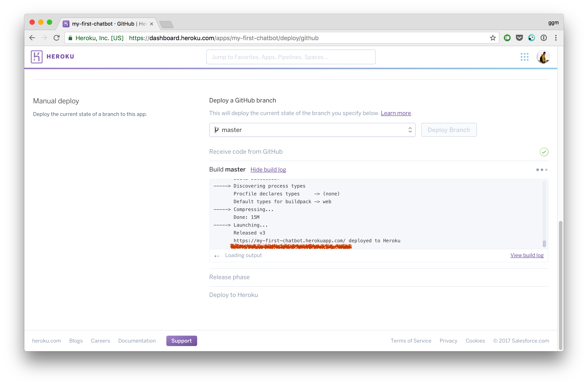Open a new browser tab

pyautogui.click(x=167, y=24)
